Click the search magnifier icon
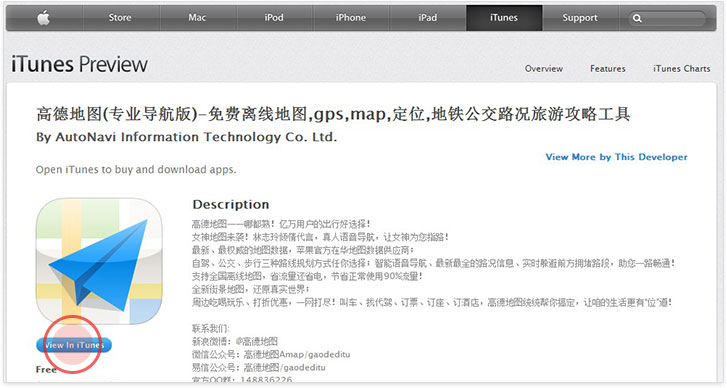The height and width of the screenshot is (388, 727). click(638, 19)
